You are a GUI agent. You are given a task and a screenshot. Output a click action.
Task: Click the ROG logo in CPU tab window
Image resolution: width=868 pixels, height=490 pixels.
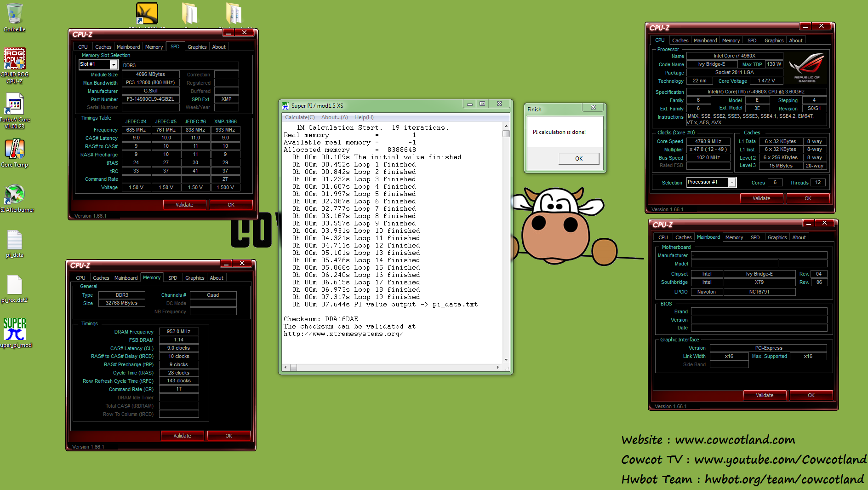807,68
